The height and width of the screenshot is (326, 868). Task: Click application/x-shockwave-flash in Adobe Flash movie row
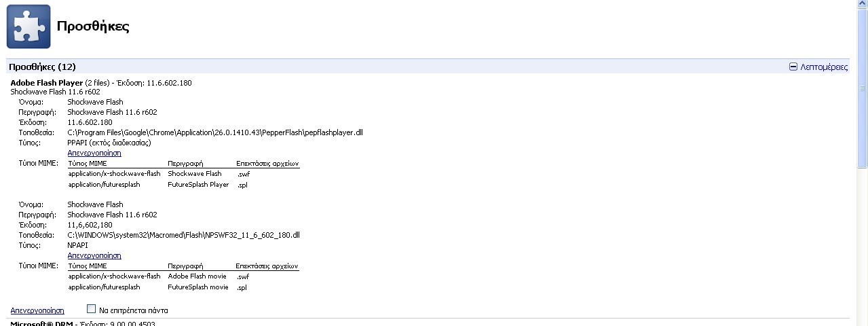coord(114,276)
